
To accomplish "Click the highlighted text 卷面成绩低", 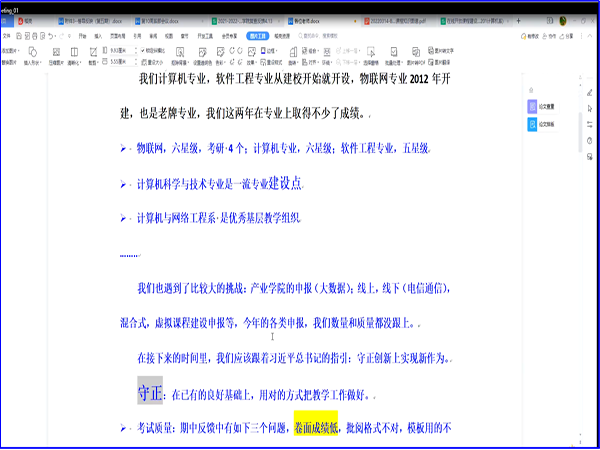I will [316, 427].
